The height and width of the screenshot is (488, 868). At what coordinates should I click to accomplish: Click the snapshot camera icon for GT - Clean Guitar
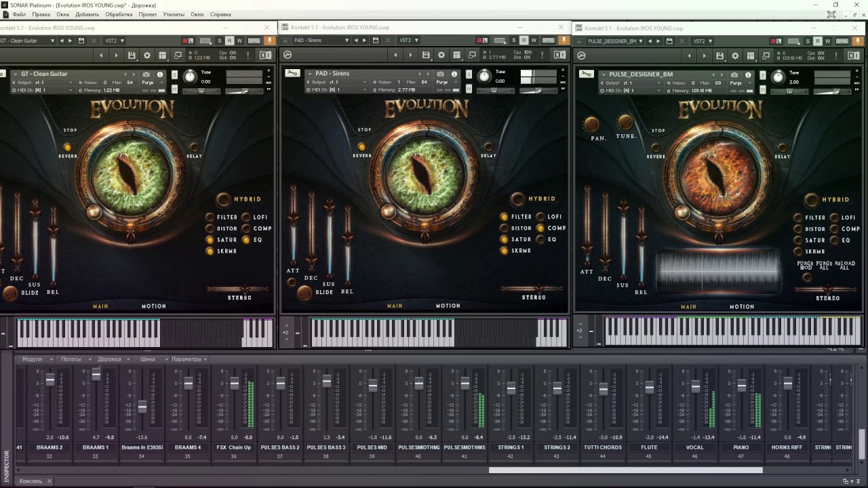pos(146,74)
